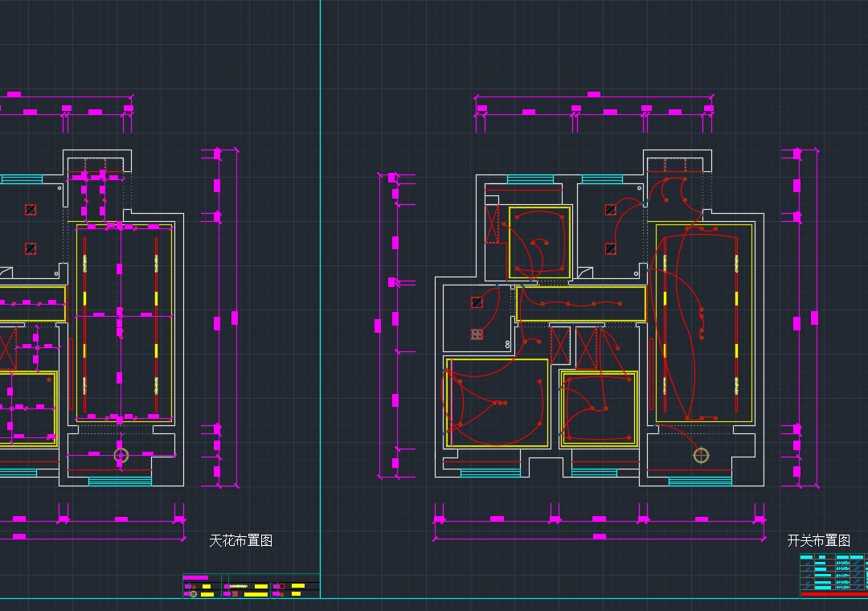Viewport: 868px width, 611px height.
Task: Select the circular balcony light in switch layout
Action: [x=702, y=456]
